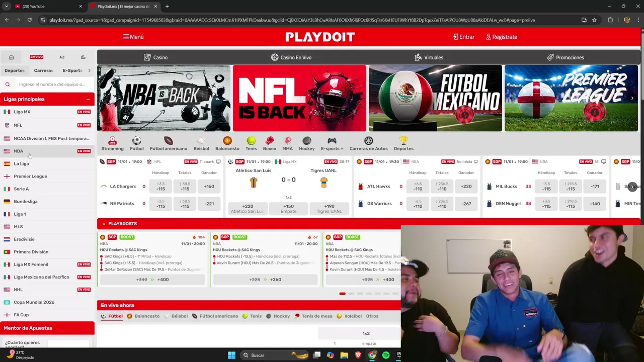Open the Casino section
This screenshot has width=644, height=362.
point(155,57)
